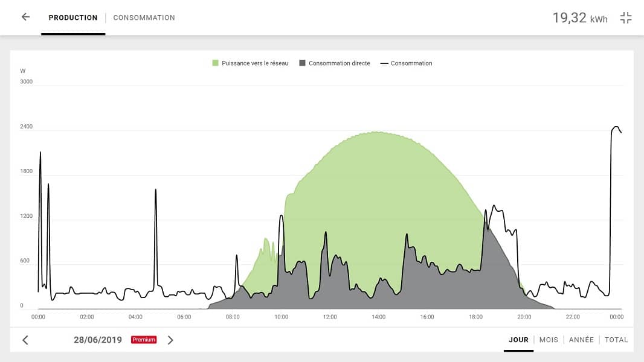
Task: Go to previous day with left chevron
Action: tap(25, 340)
